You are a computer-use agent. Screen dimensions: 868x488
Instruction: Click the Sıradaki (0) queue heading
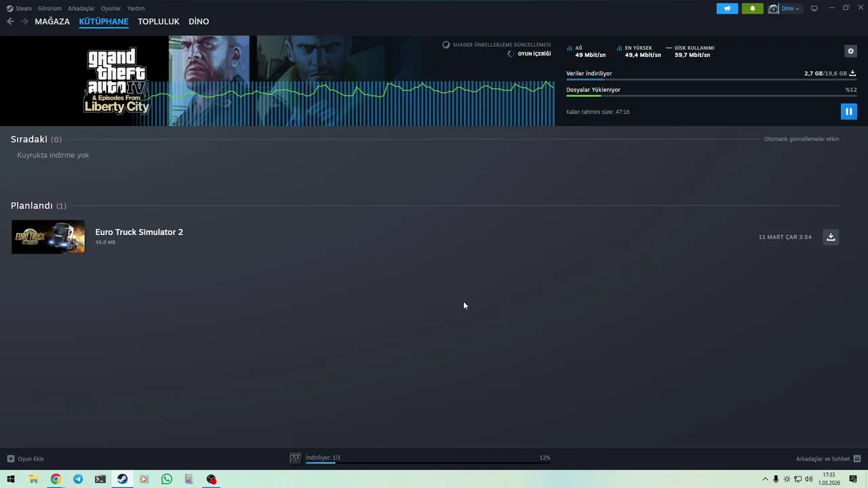coord(36,139)
